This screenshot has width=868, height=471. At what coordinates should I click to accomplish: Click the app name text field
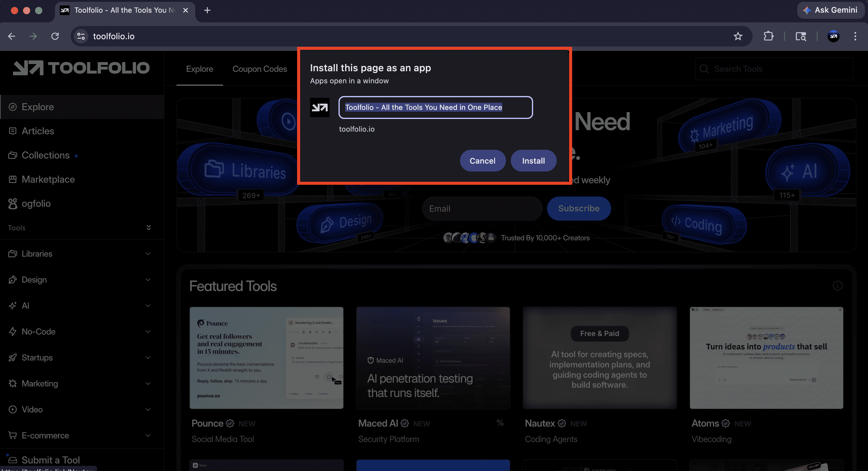tap(435, 107)
